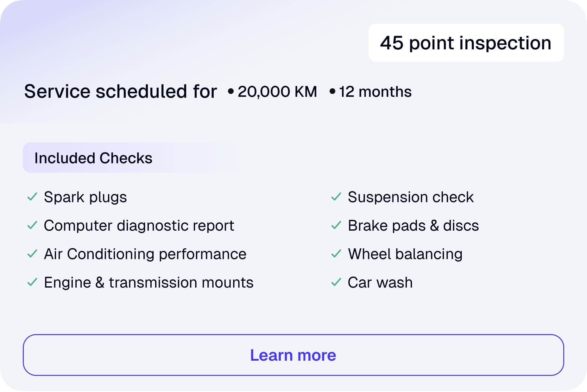Click the Brake pads & discs text
587x392 pixels.
tap(413, 226)
